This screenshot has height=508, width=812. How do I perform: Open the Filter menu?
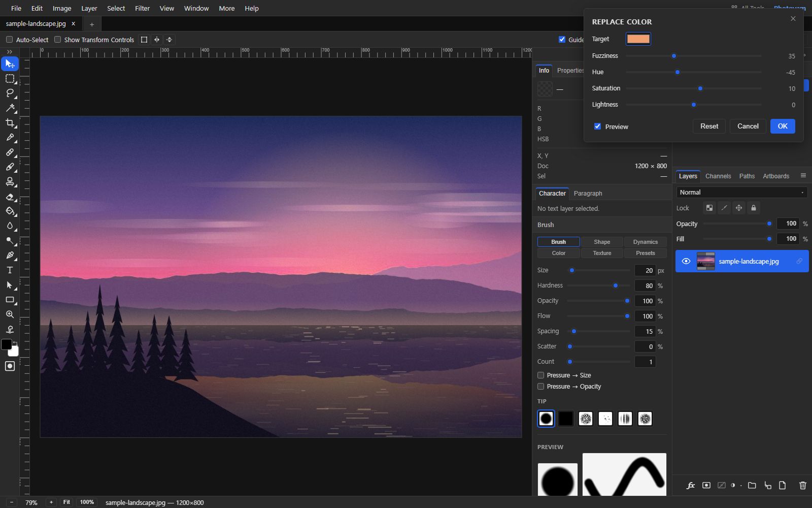click(x=142, y=8)
